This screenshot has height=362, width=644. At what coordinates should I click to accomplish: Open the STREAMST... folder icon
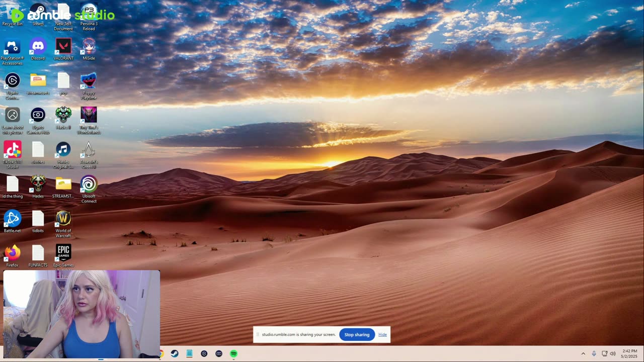click(x=63, y=188)
